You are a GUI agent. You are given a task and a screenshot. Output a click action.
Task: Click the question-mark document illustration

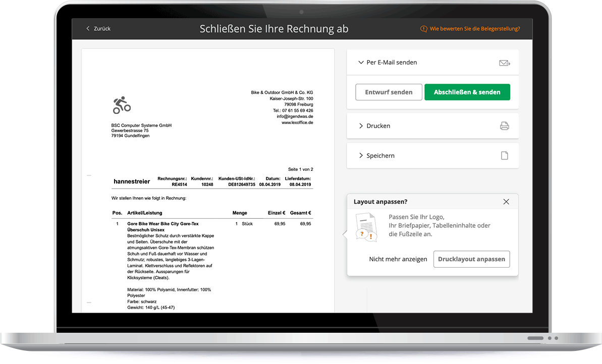click(367, 227)
